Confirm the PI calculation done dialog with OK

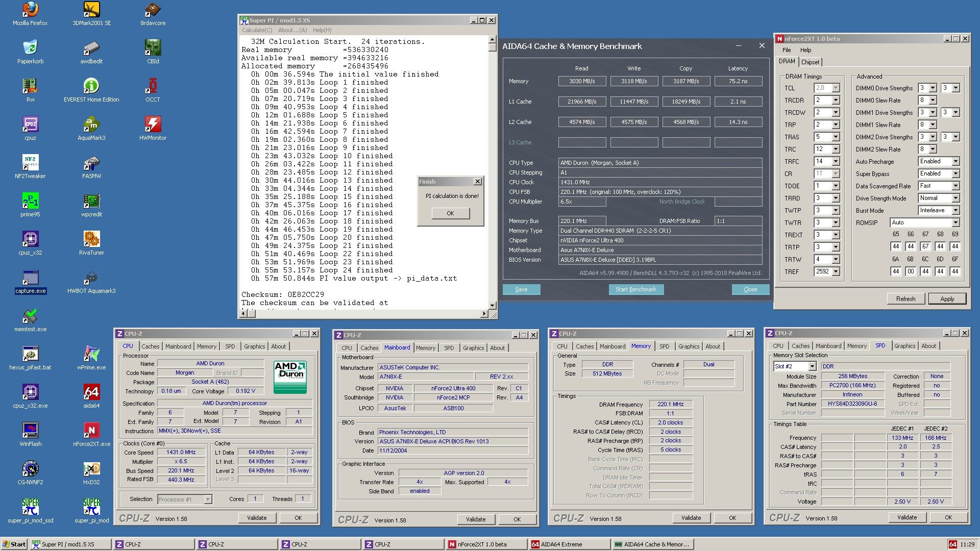point(450,213)
